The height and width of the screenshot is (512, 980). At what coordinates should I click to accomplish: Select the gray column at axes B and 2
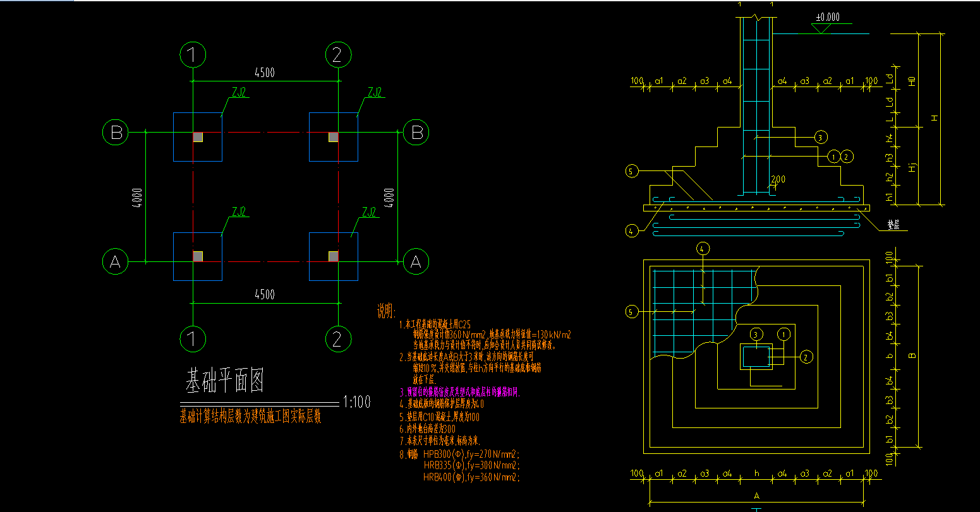[x=334, y=137]
